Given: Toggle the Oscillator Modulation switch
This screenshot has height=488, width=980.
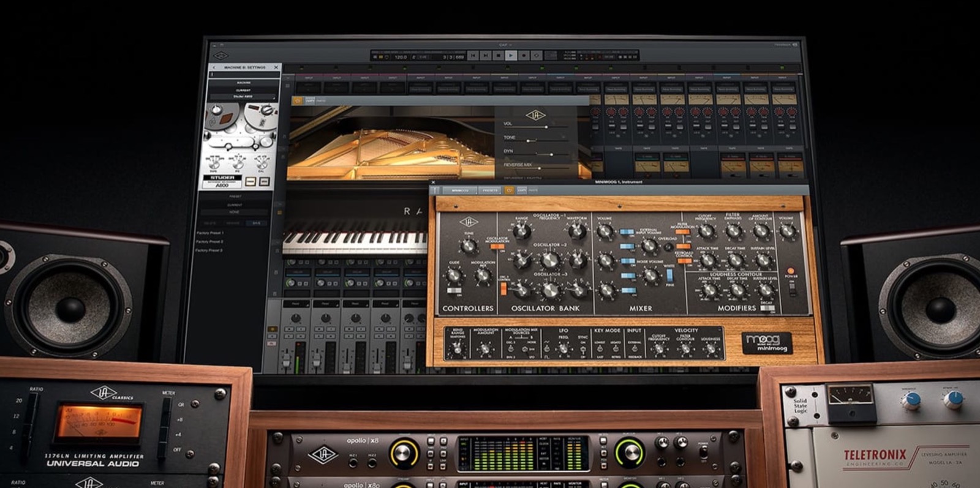Looking at the screenshot, I should [496, 247].
